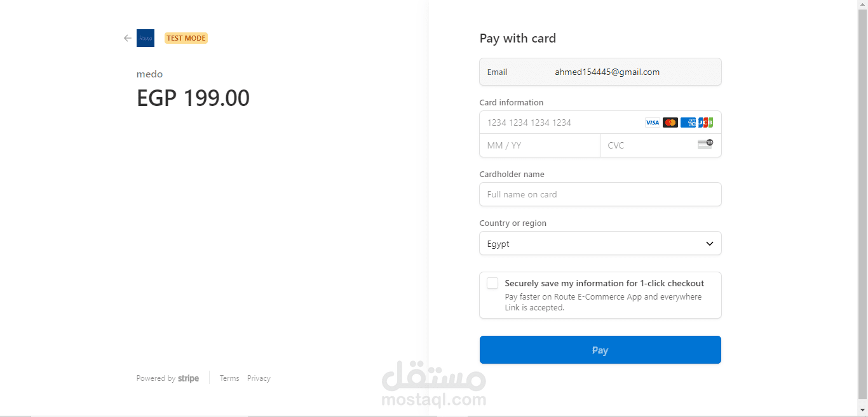Click the American Express icon
The width and height of the screenshot is (868, 417).
click(x=688, y=122)
